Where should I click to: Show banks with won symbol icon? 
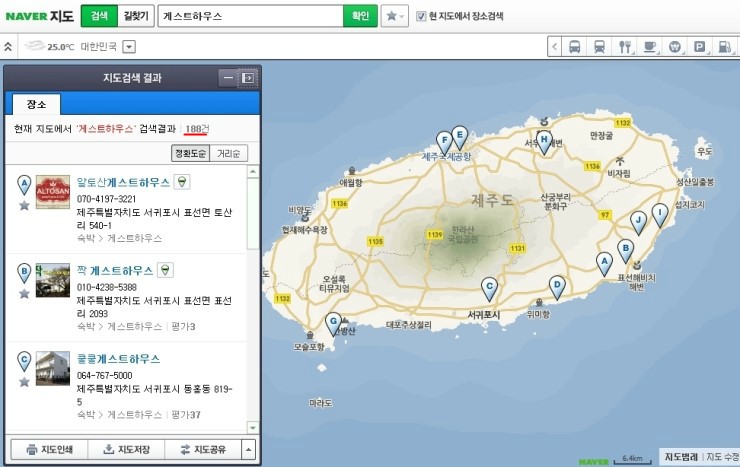click(x=675, y=47)
